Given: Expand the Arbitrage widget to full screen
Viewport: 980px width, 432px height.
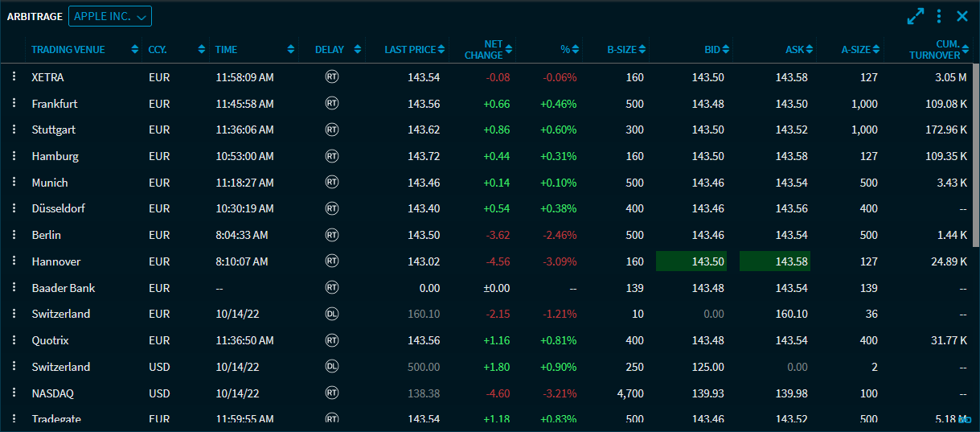Looking at the screenshot, I should (915, 16).
